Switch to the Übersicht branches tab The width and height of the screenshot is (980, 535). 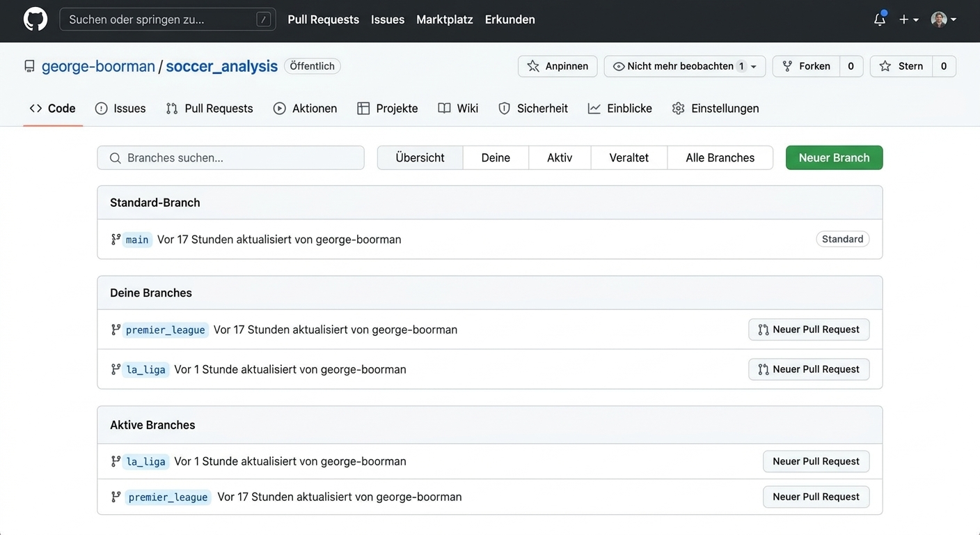coord(420,157)
